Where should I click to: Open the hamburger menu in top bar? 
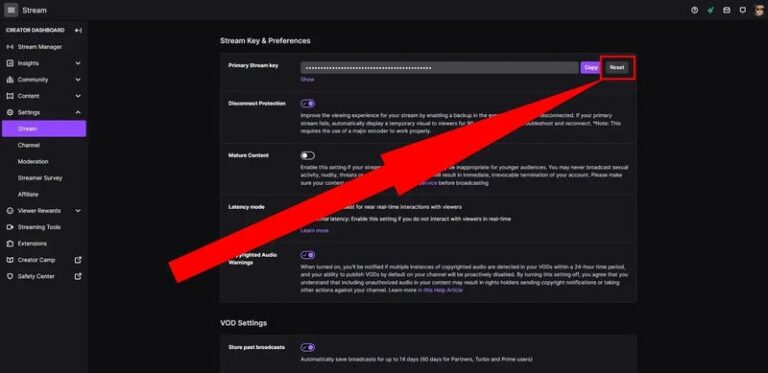coord(11,10)
